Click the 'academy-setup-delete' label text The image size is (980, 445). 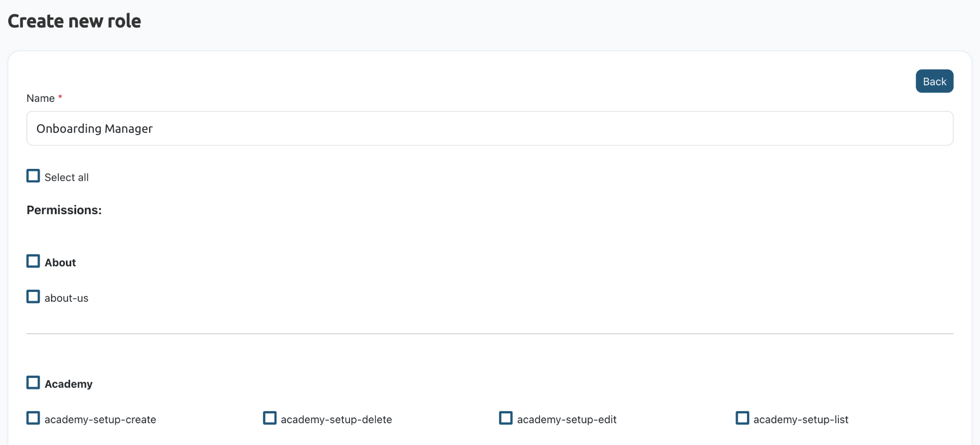tap(336, 419)
